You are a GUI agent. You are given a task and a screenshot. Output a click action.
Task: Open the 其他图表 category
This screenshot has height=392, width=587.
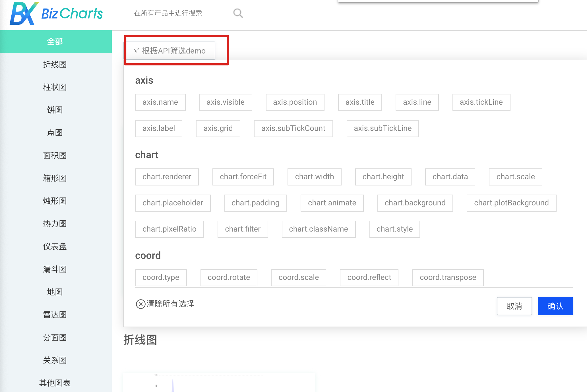(x=55, y=383)
